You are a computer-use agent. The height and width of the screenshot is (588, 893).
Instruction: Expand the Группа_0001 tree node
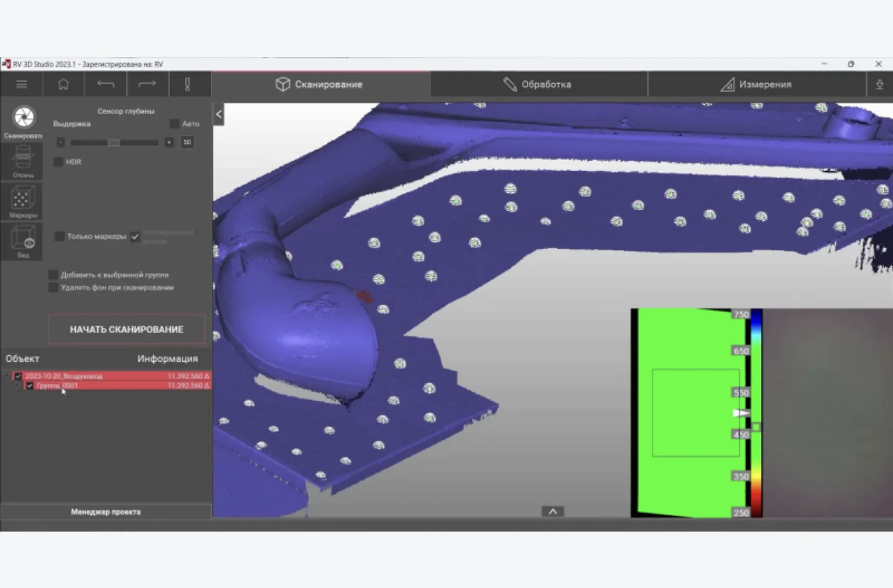(x=17, y=386)
